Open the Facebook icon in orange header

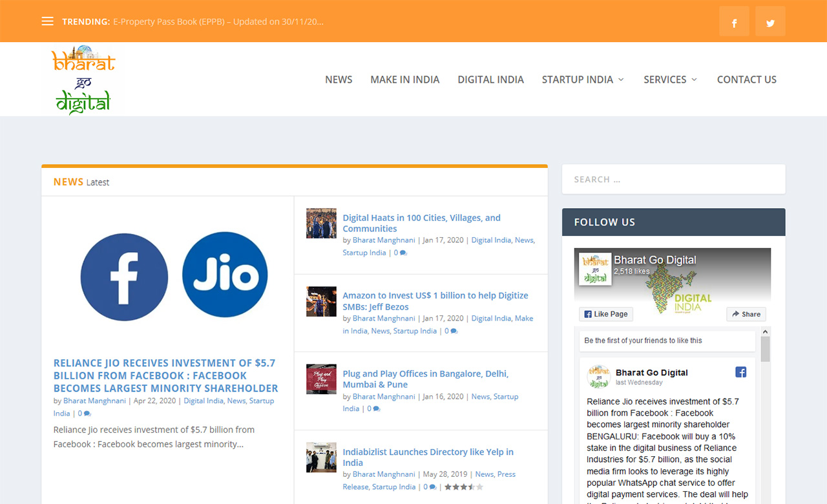pyautogui.click(x=734, y=21)
